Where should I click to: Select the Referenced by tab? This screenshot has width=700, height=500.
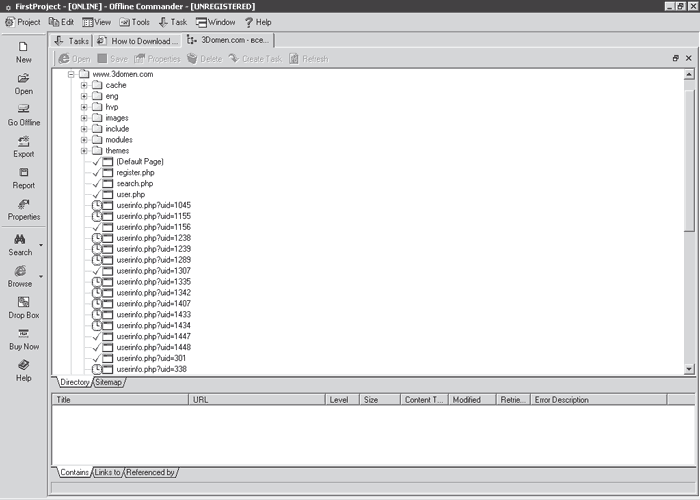[x=150, y=472]
